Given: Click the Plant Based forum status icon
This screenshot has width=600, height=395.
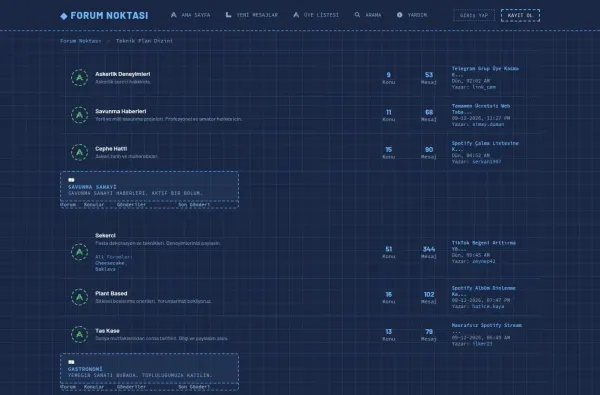Looking at the screenshot, I should [x=80, y=297].
